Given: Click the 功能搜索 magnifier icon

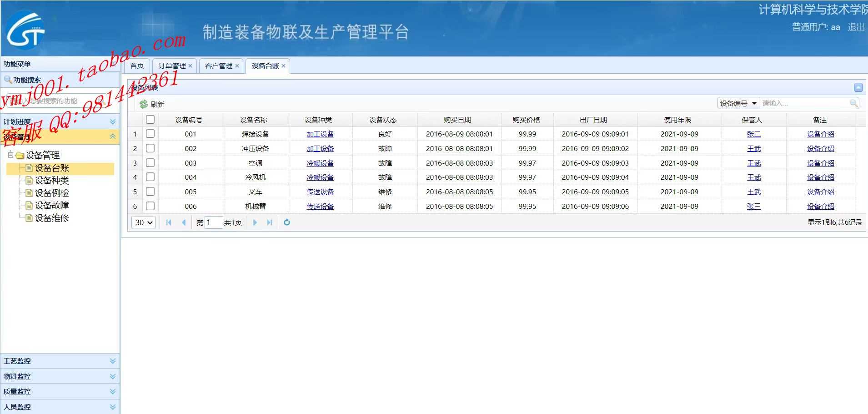Looking at the screenshot, I should [8, 80].
